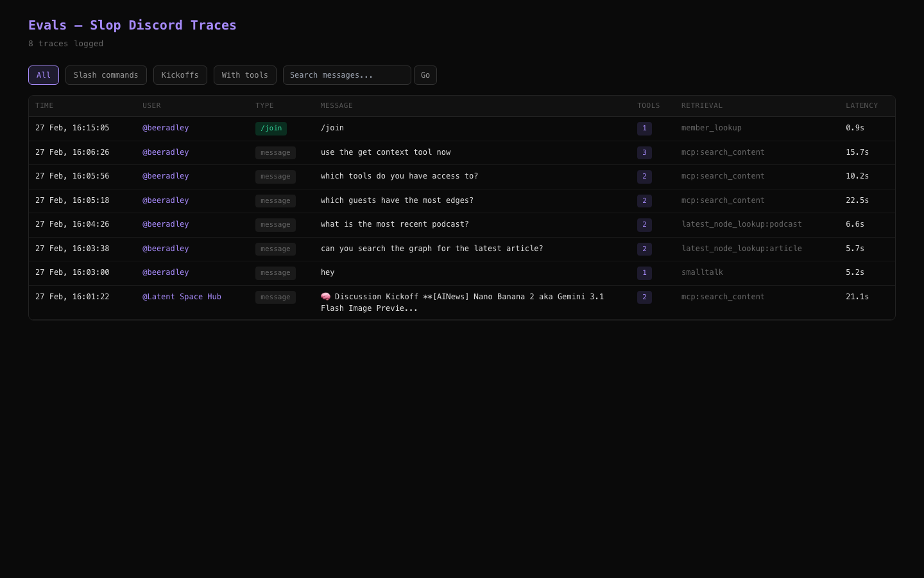Click tools badge showing 3
The width and height of the screenshot is (924, 578).
coord(644,153)
